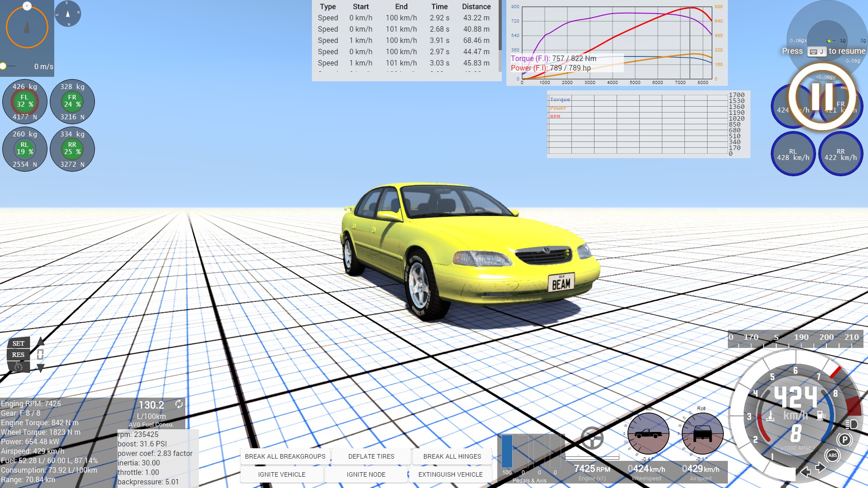Decrease cruise speed with down arrow
The width and height of the screenshot is (868, 488).
[x=41, y=368]
